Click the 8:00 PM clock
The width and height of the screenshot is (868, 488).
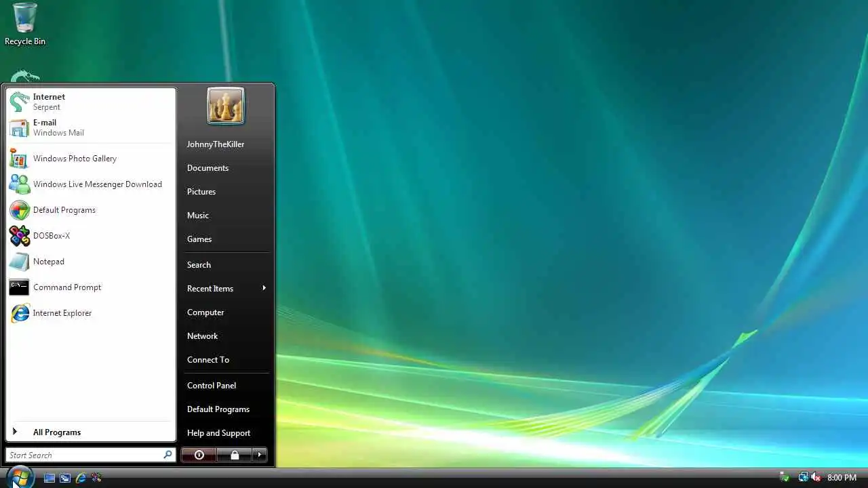tap(842, 478)
